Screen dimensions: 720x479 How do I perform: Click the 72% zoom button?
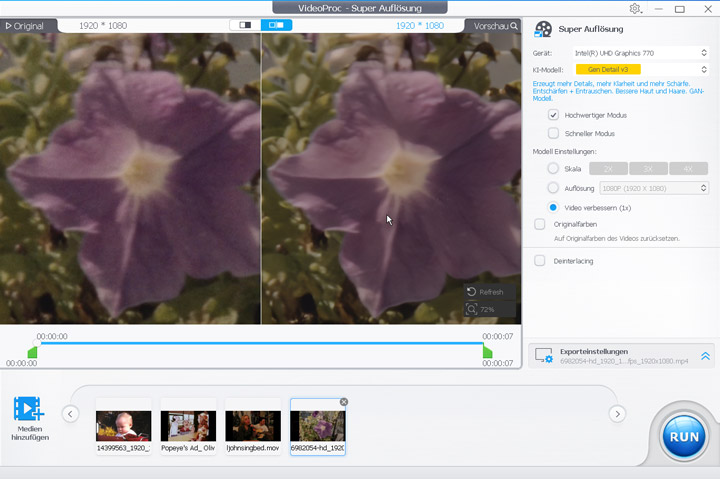click(x=489, y=309)
